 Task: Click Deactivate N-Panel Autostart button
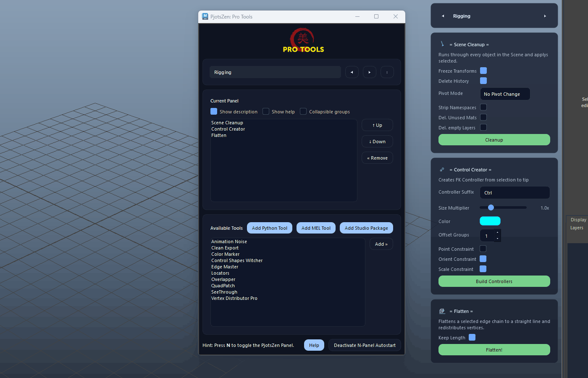[365, 345]
